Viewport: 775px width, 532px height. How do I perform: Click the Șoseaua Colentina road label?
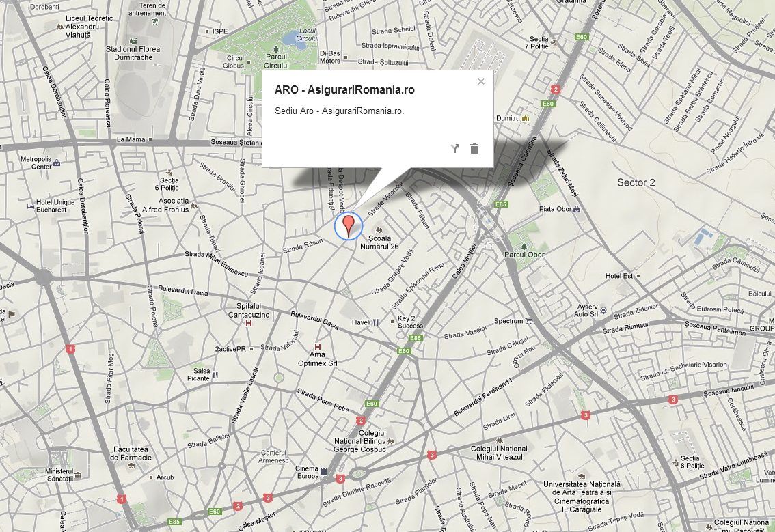(522, 160)
